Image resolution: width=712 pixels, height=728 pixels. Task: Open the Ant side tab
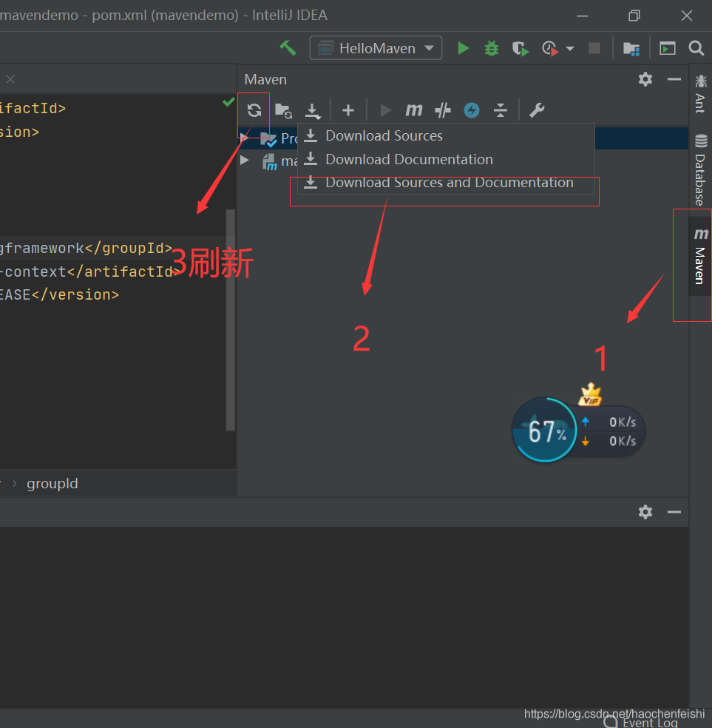(x=700, y=95)
